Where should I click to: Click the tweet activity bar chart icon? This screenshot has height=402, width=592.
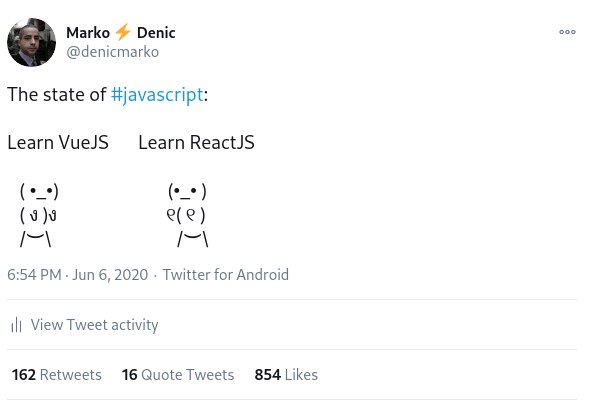pos(16,325)
